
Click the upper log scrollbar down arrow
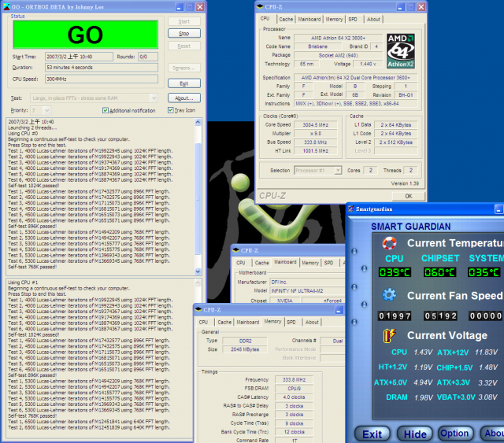pyautogui.click(x=198, y=271)
